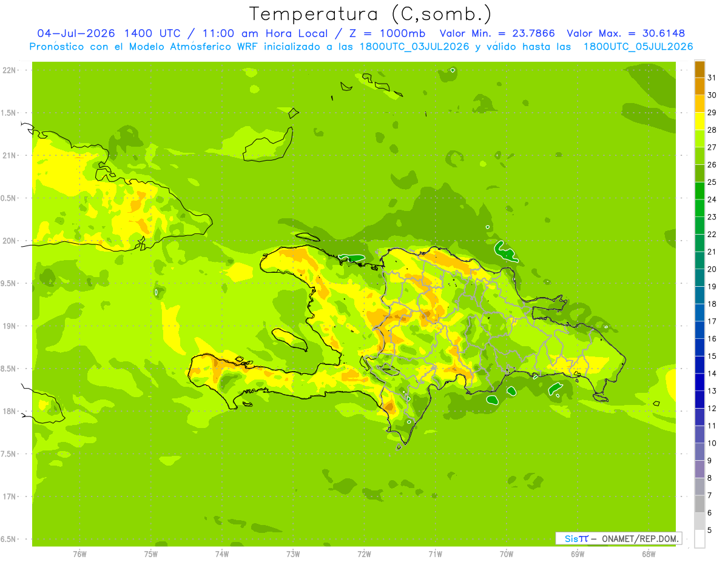This screenshot has width=728, height=562.
Task: Click the '72W' longitude axis label
Action: 364,554
